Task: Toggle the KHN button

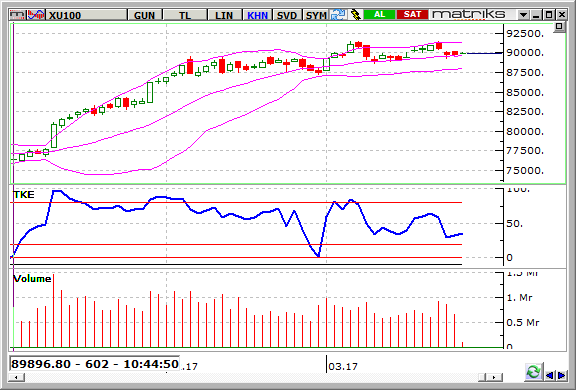Action: pyautogui.click(x=258, y=15)
